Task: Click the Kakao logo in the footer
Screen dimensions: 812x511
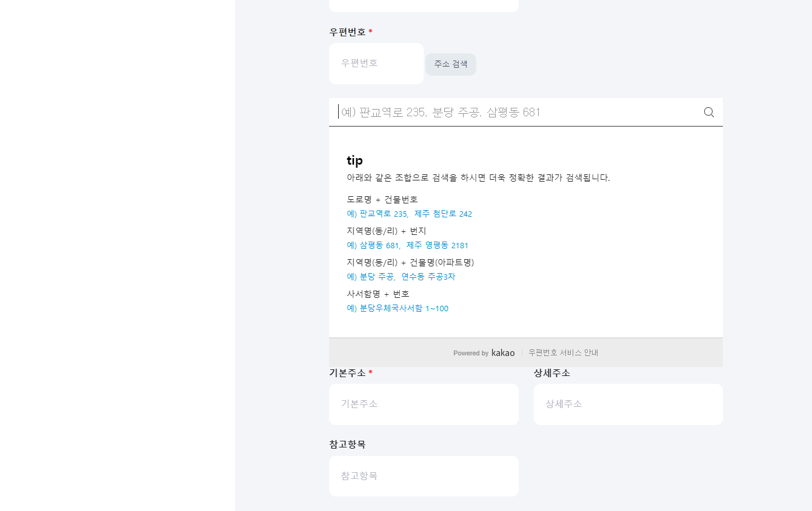Action: point(503,353)
